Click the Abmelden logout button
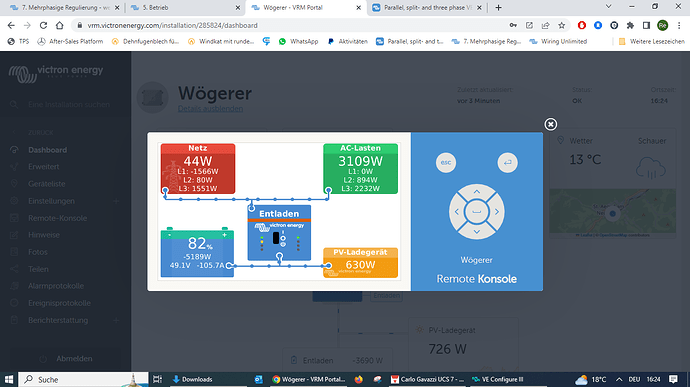Screen dimensions: 690x387 tap(66, 359)
